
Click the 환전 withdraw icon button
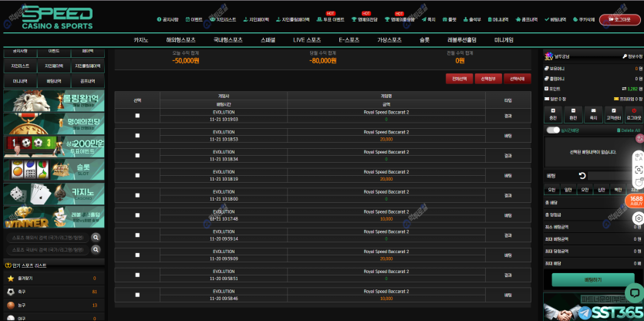573,114
